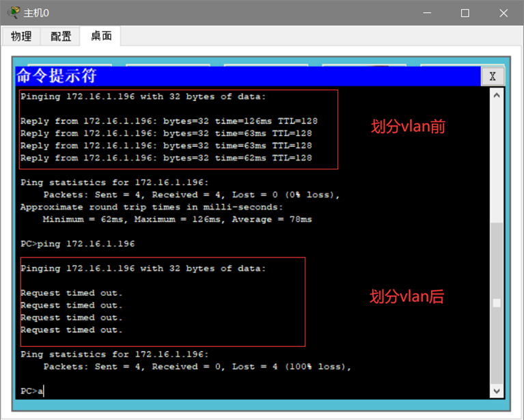Click the scrollbar track above the thumb
This screenshot has width=524, height=420.
(497, 162)
